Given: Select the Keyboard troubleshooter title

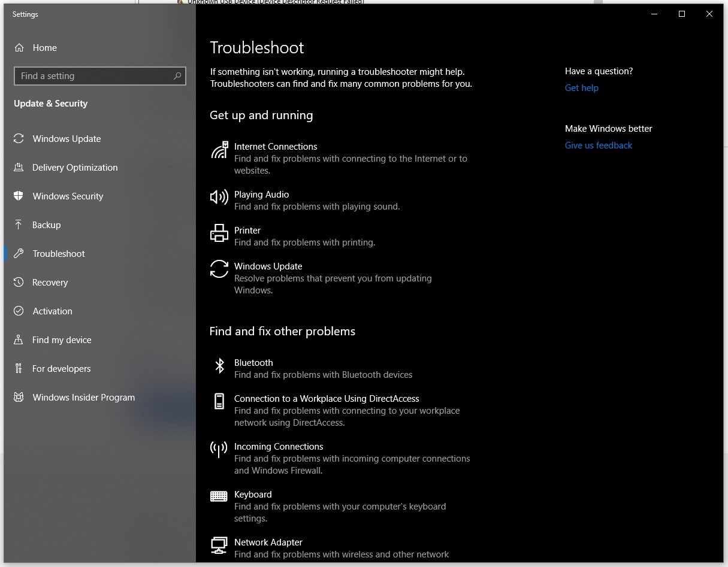Looking at the screenshot, I should [253, 495].
